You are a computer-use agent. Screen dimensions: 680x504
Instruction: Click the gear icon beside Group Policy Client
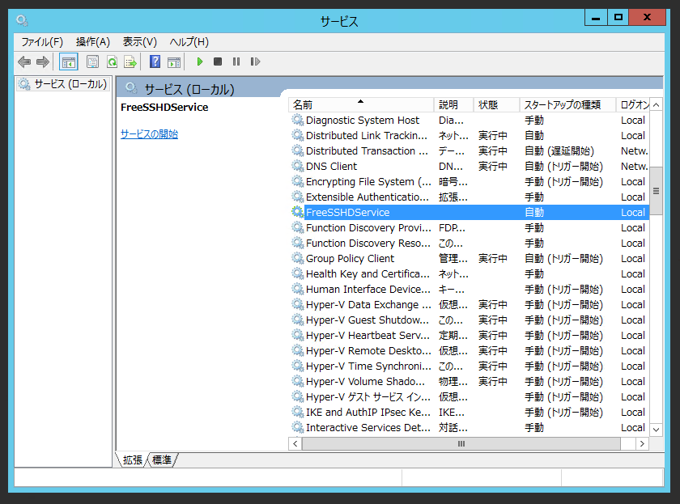point(297,259)
